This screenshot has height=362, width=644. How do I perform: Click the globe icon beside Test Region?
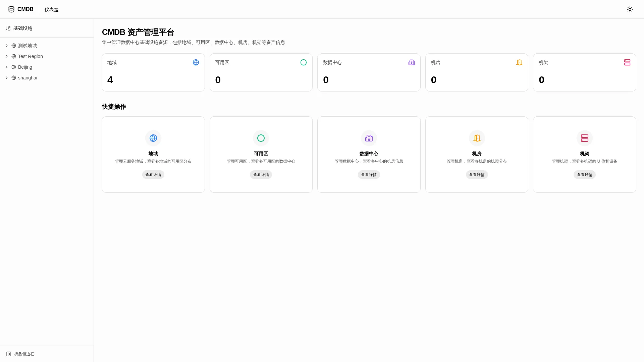[x=14, y=56]
